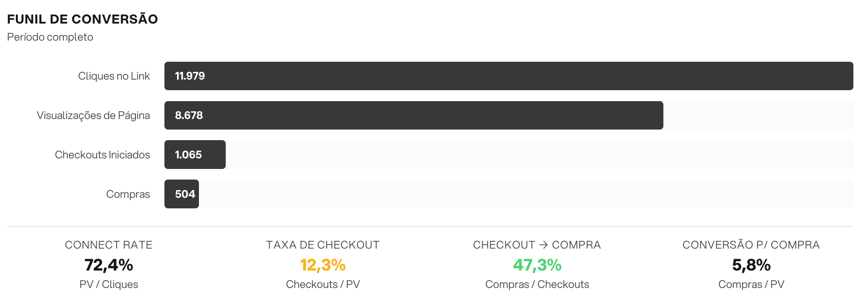Click the arrow icon between Checkout and Compra

click(544, 245)
